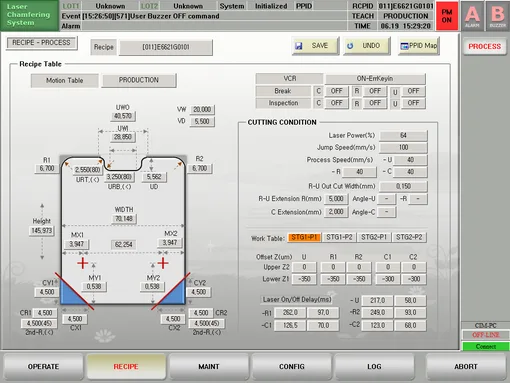Edit the R1 value 6.700
This screenshot has height=383, width=510.
47,169
